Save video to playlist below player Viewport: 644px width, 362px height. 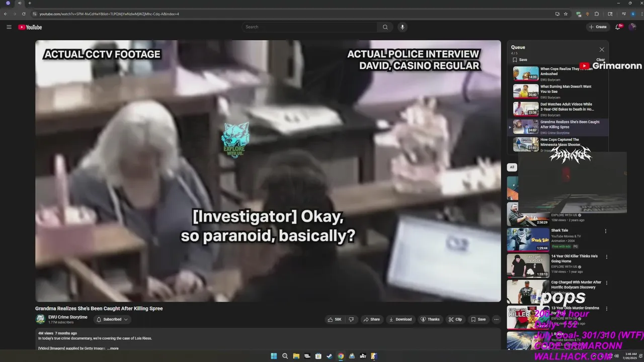(478, 319)
